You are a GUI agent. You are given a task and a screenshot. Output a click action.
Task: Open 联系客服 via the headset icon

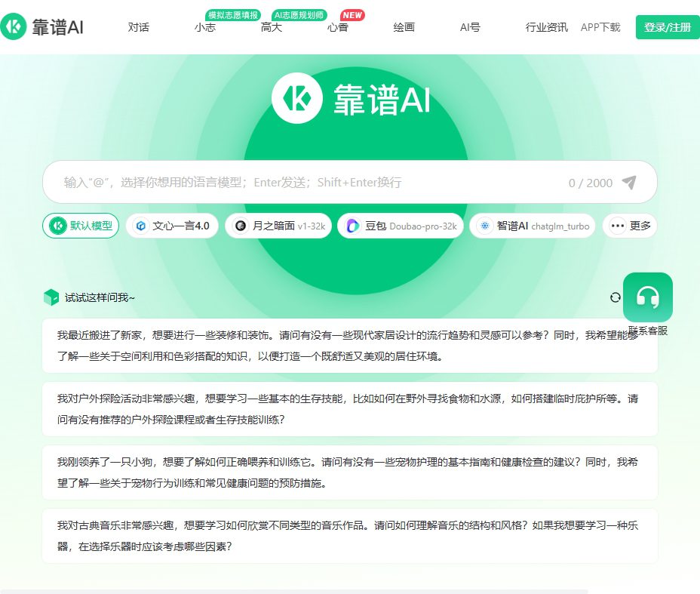pyautogui.click(x=647, y=298)
